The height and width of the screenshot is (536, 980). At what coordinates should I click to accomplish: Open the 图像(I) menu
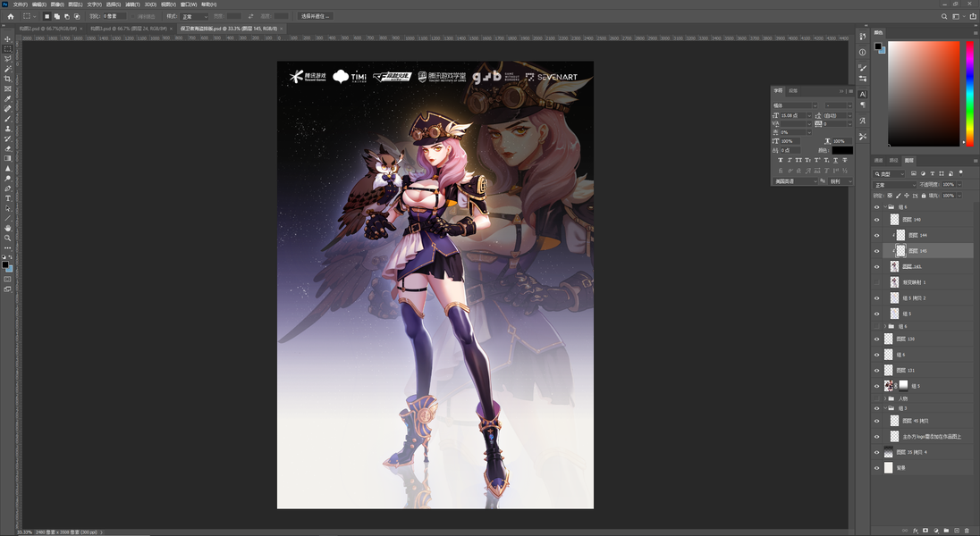57,4
